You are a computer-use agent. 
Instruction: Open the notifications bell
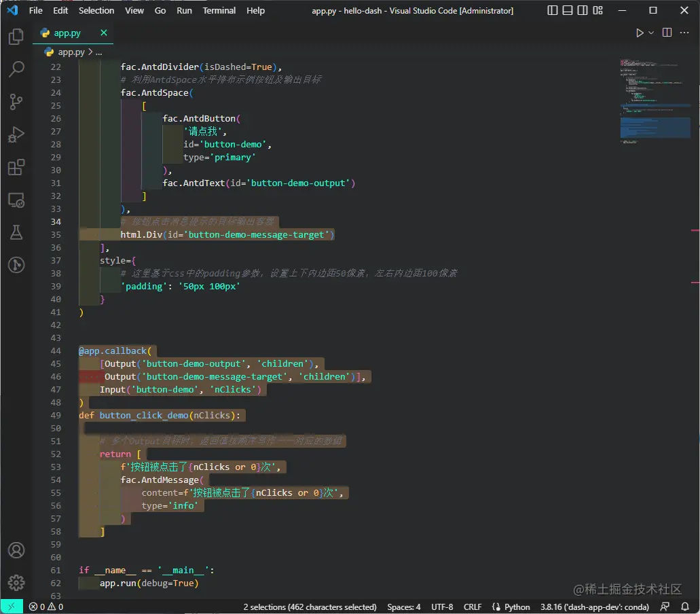[x=684, y=607]
